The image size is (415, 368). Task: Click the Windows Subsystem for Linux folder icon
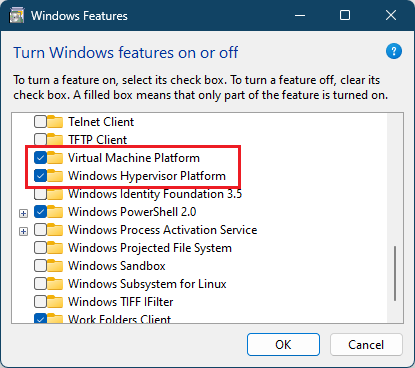(55, 284)
